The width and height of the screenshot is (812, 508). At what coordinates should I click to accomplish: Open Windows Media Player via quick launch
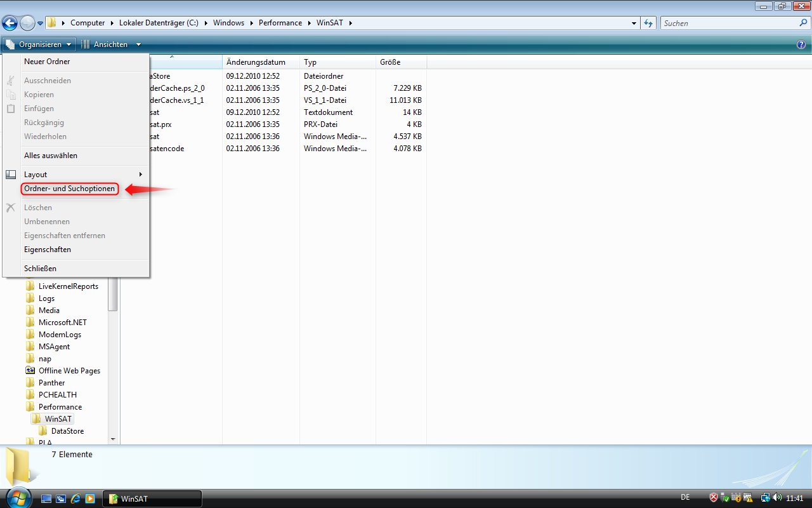(90, 498)
